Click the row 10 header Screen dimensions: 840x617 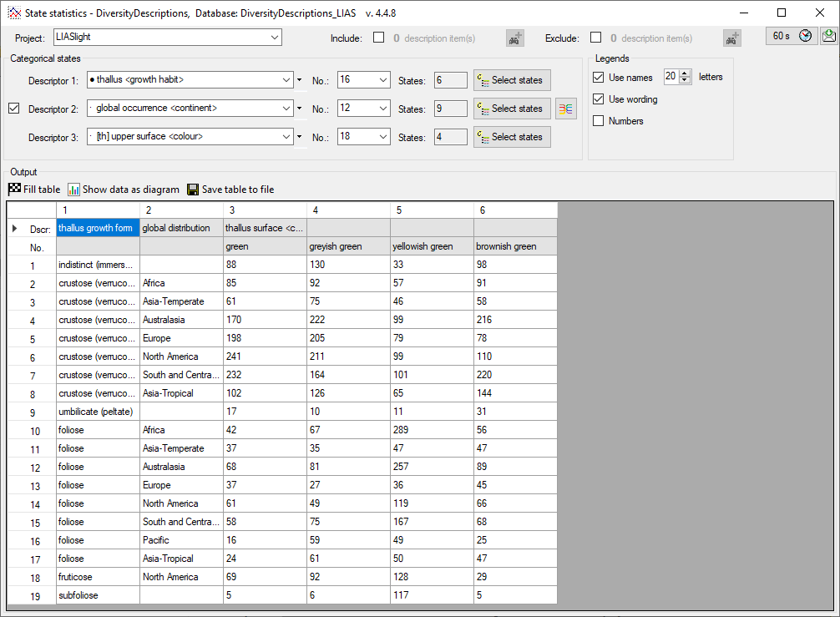point(32,431)
